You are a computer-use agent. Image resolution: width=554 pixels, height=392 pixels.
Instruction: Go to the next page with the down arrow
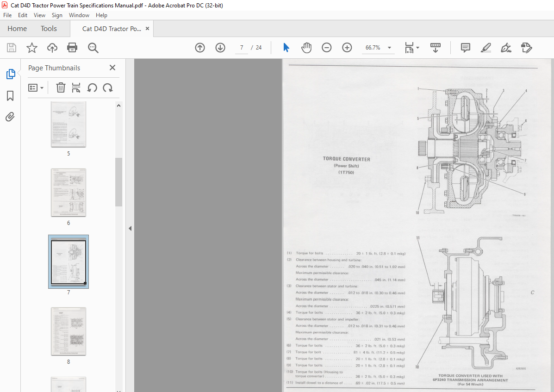[220, 48]
